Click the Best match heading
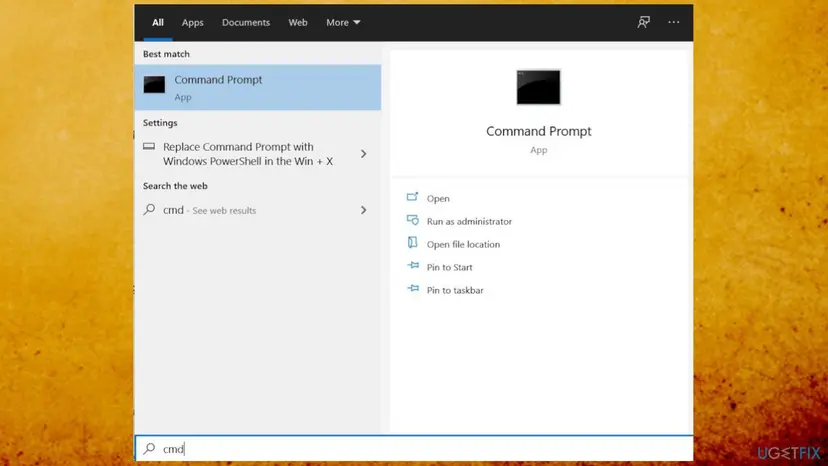The height and width of the screenshot is (466, 828). coord(166,54)
